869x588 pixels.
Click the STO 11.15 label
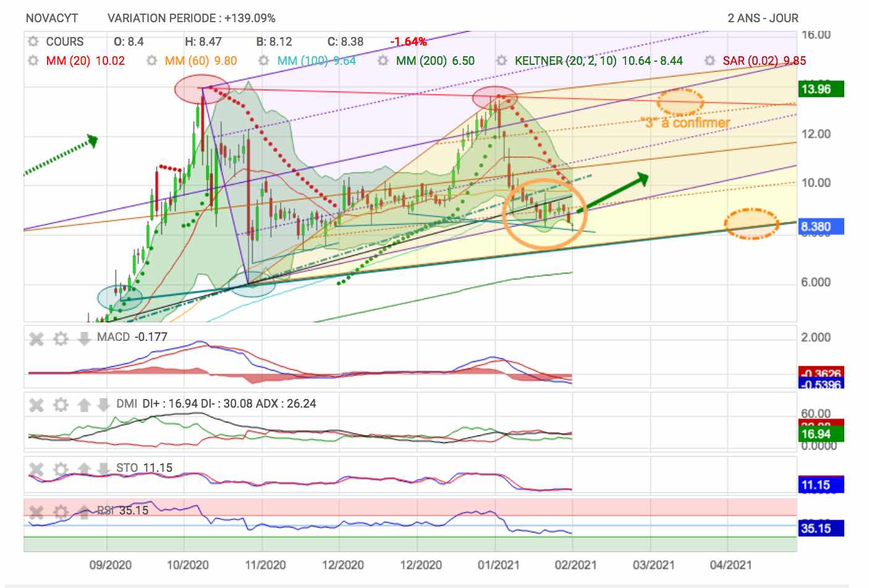(144, 468)
